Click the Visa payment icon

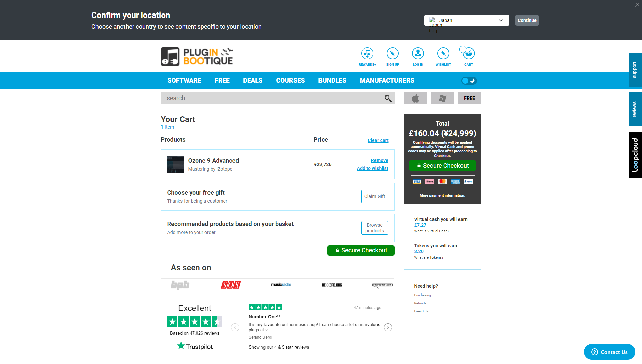point(417,181)
